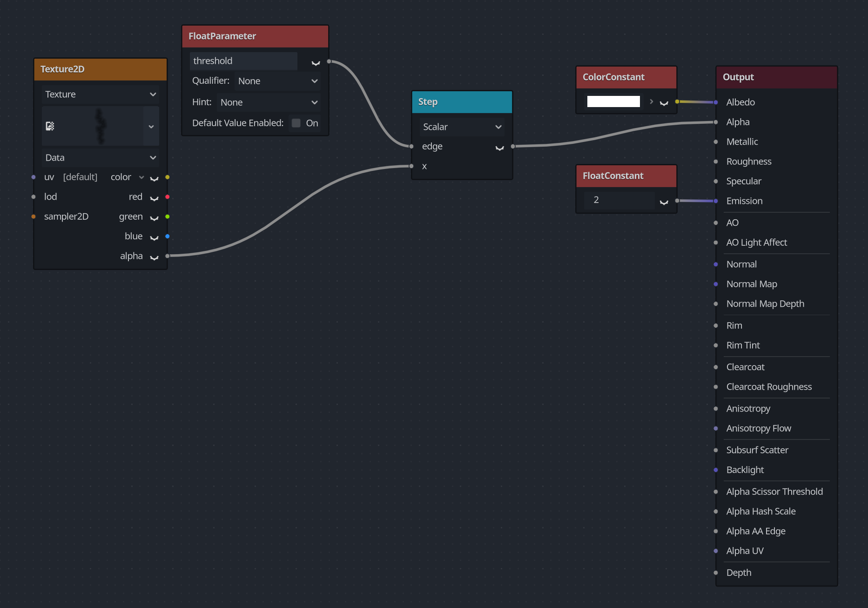Open the Qualifier None dropdown
868x608 pixels.
pyautogui.click(x=277, y=81)
